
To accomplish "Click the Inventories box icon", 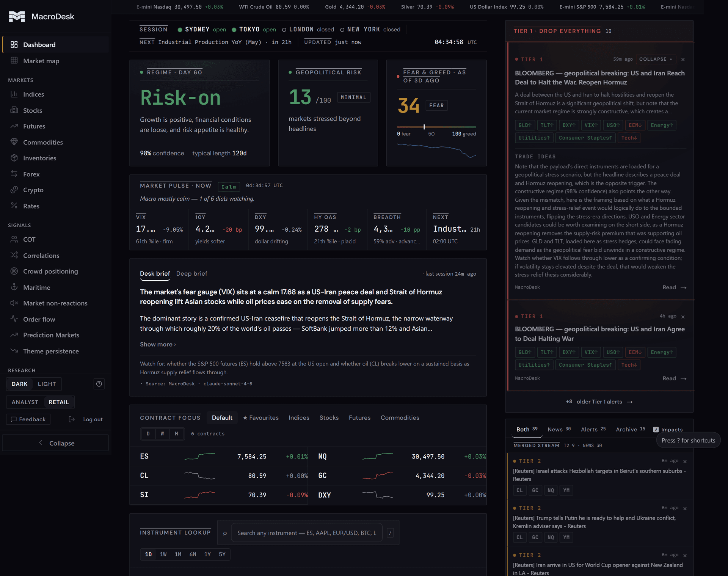I will point(14,158).
